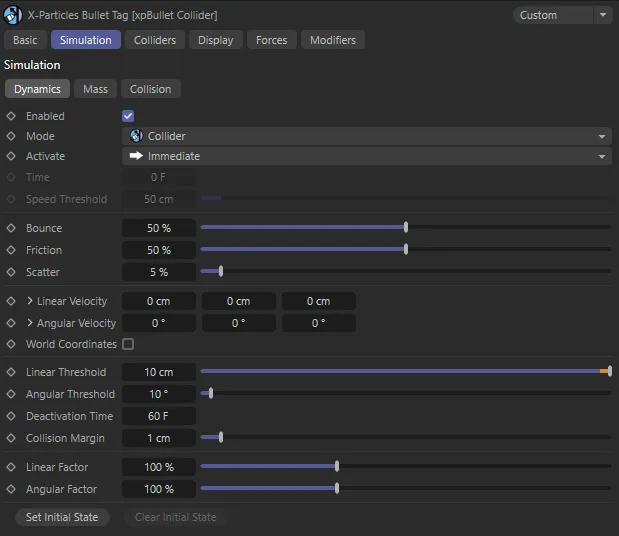
Task: Click the Deactivation Time input field
Action: click(158, 416)
